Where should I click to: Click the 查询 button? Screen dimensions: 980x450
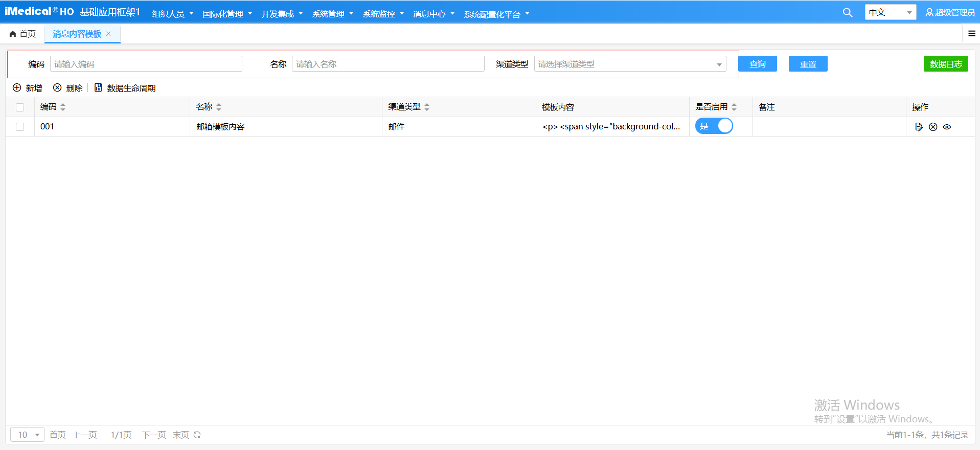coord(757,64)
